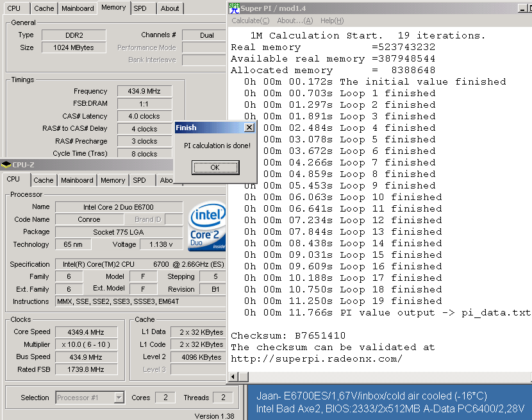Open Memory tab in CPU-Z processor window
The width and height of the screenshot is (532, 420).
pos(113,180)
